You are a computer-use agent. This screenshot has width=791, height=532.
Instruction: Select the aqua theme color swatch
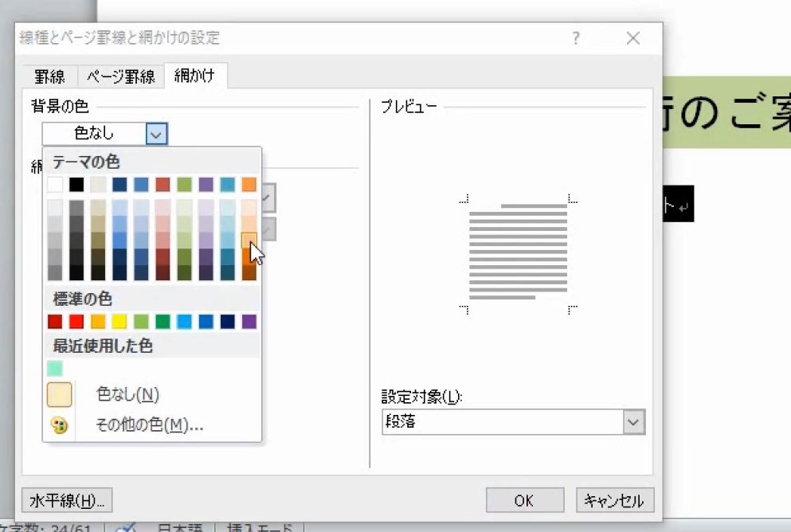pos(228,185)
